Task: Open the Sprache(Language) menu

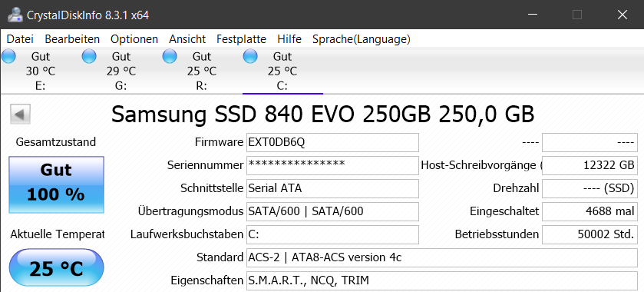Action: (x=362, y=39)
